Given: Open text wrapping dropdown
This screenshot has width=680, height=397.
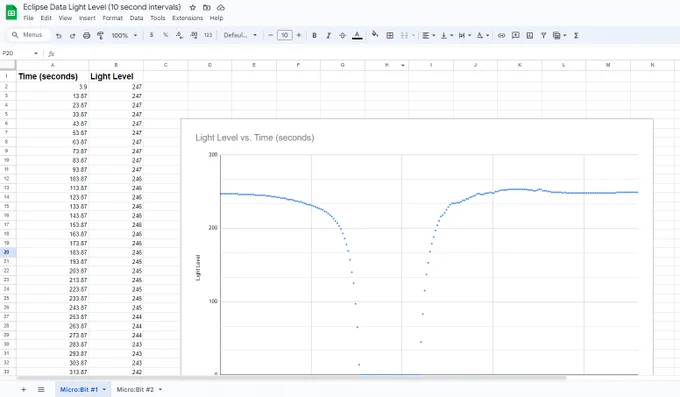Looking at the screenshot, I should [x=464, y=36].
